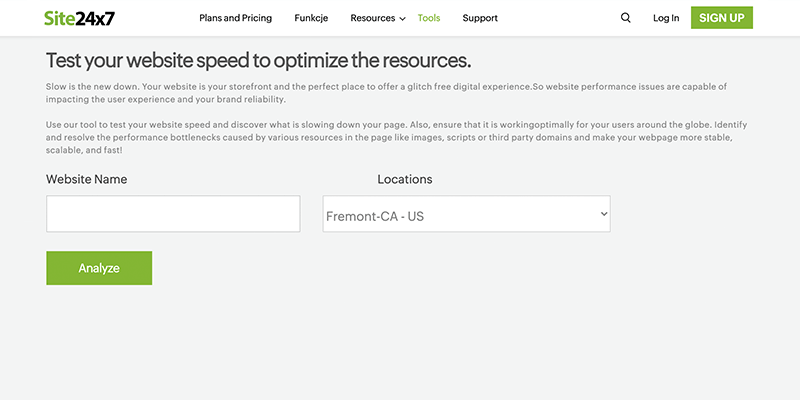
Task: Click the Website Name label
Action: (x=86, y=179)
